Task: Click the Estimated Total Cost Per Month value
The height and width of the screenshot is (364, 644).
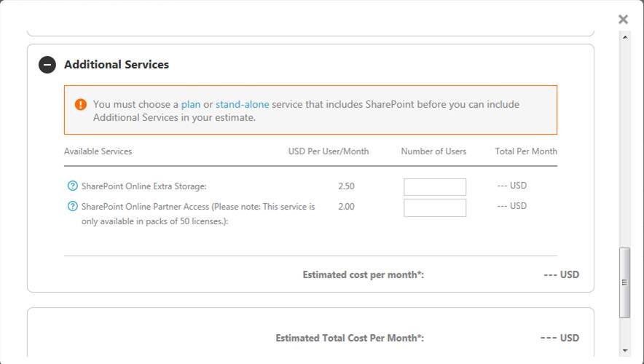Action: pos(559,338)
